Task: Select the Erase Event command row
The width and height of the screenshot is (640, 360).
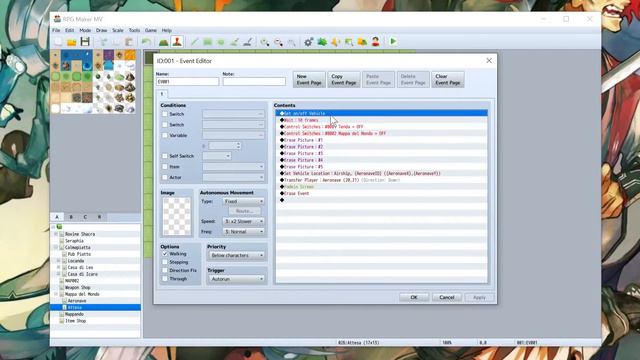Action: tap(382, 193)
